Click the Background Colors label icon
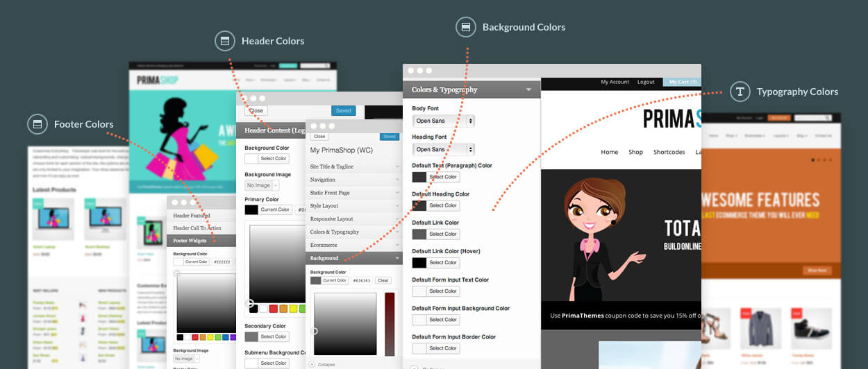 466,27
